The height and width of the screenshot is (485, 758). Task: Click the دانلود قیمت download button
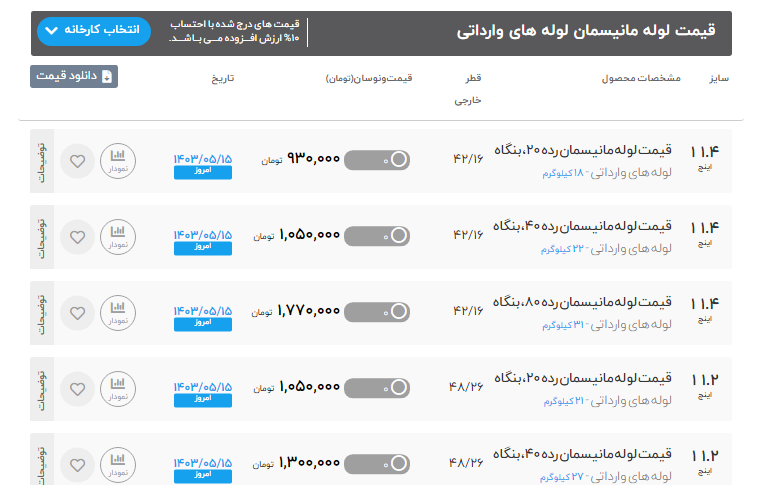click(x=74, y=76)
